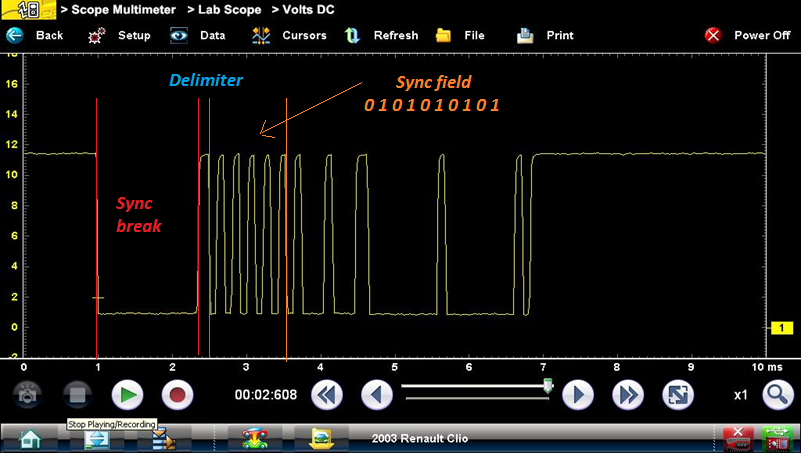
Task: Click the Print button
Action: coord(546,35)
